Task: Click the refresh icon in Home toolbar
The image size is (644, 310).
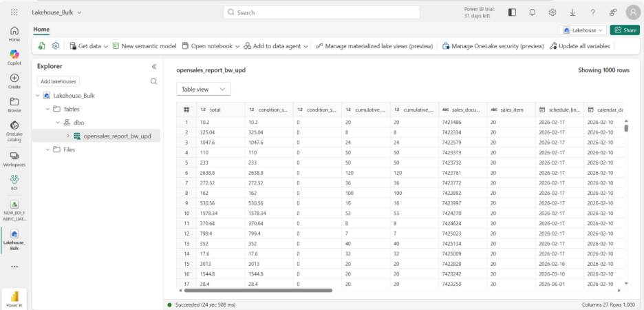Action: (x=42, y=46)
